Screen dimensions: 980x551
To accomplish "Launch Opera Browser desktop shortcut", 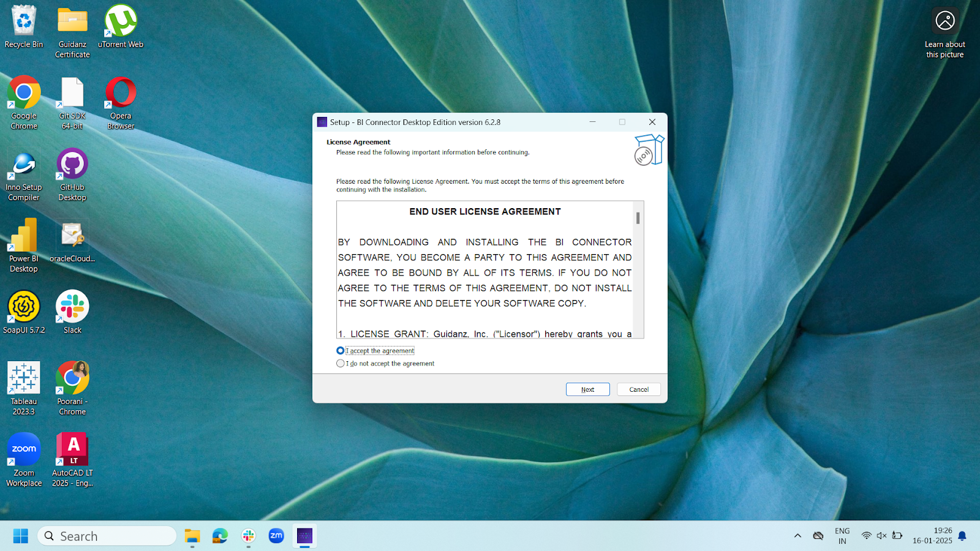I will pos(121,103).
